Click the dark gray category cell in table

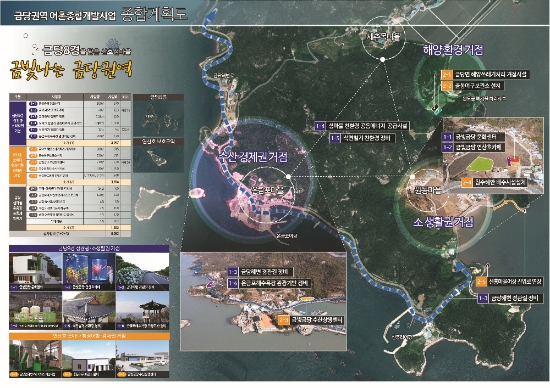pos(18,208)
